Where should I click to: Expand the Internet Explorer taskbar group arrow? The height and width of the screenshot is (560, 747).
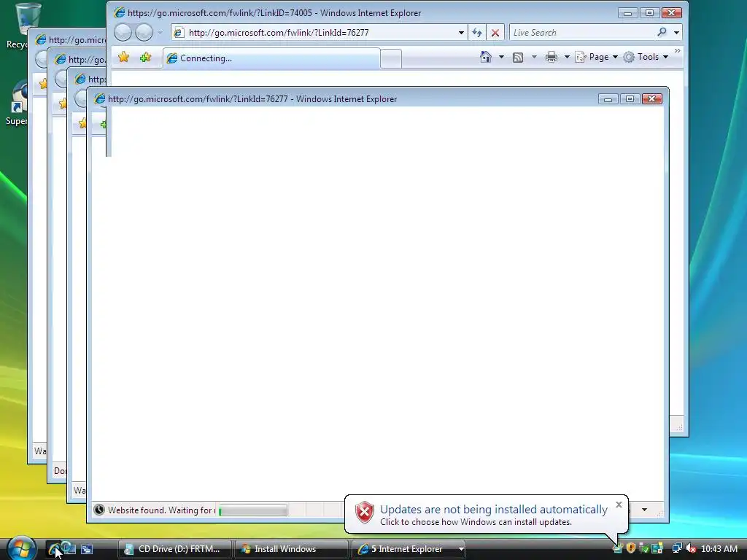click(461, 549)
